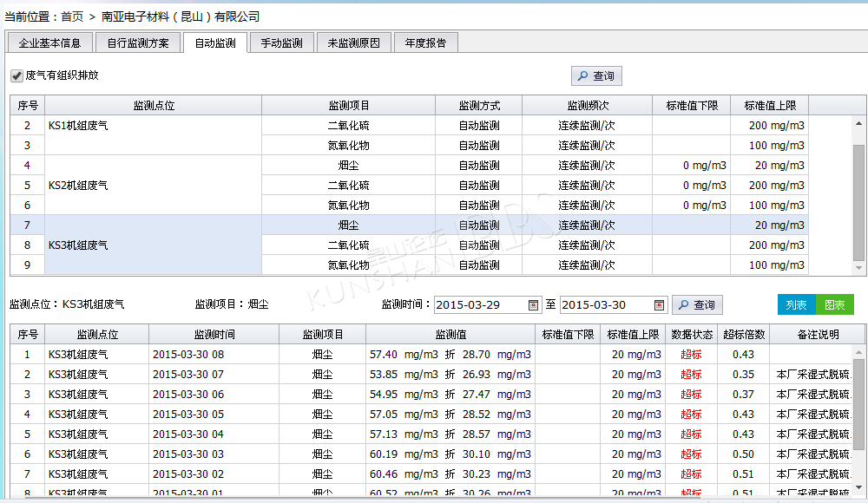Viewport: 868px width, 503px height.
Task: Click up arrow of lower table scrollbar
Action: tap(858, 352)
